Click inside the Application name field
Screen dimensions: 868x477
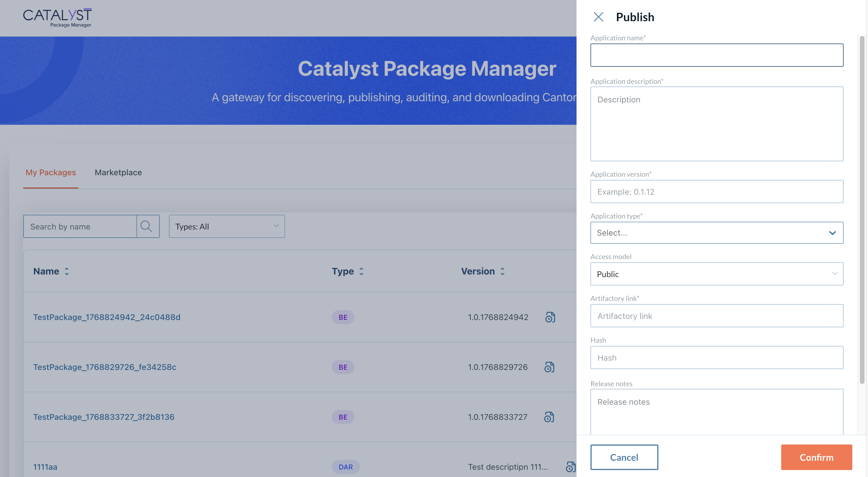pos(716,55)
